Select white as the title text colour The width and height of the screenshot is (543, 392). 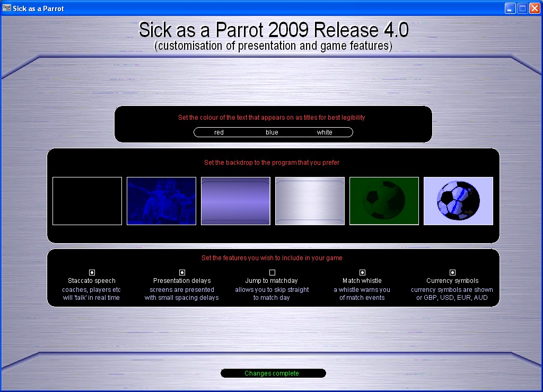[325, 132]
